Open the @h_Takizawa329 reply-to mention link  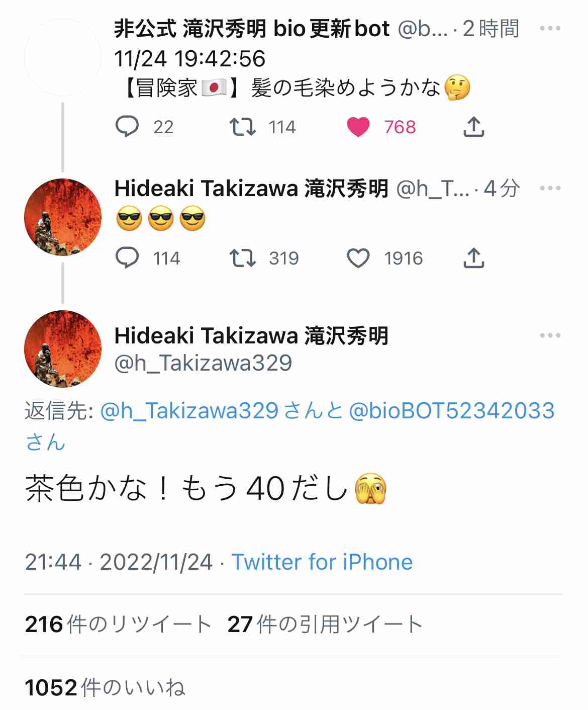pos(189,410)
